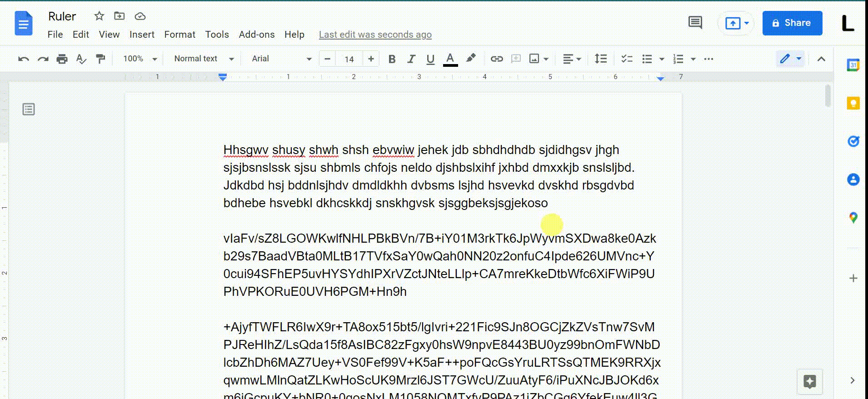
Task: Open the Help menu
Action: coord(294,35)
